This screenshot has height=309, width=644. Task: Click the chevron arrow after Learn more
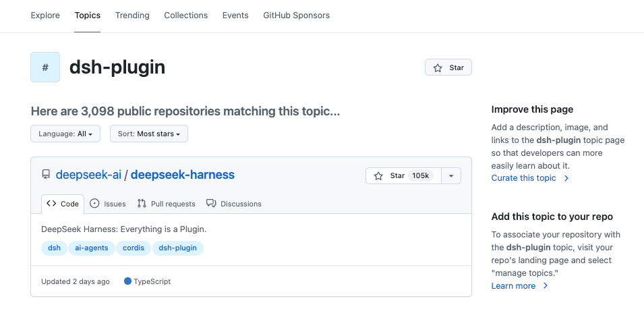pos(546,286)
